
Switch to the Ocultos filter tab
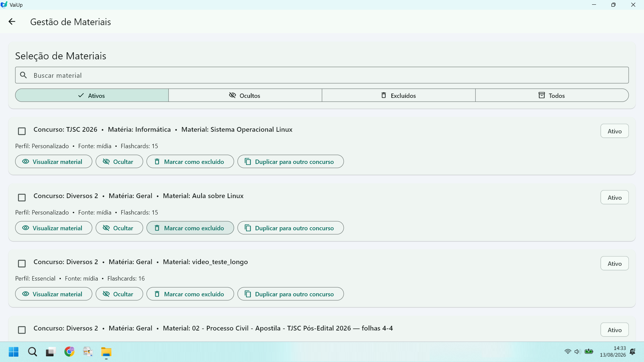(x=245, y=96)
